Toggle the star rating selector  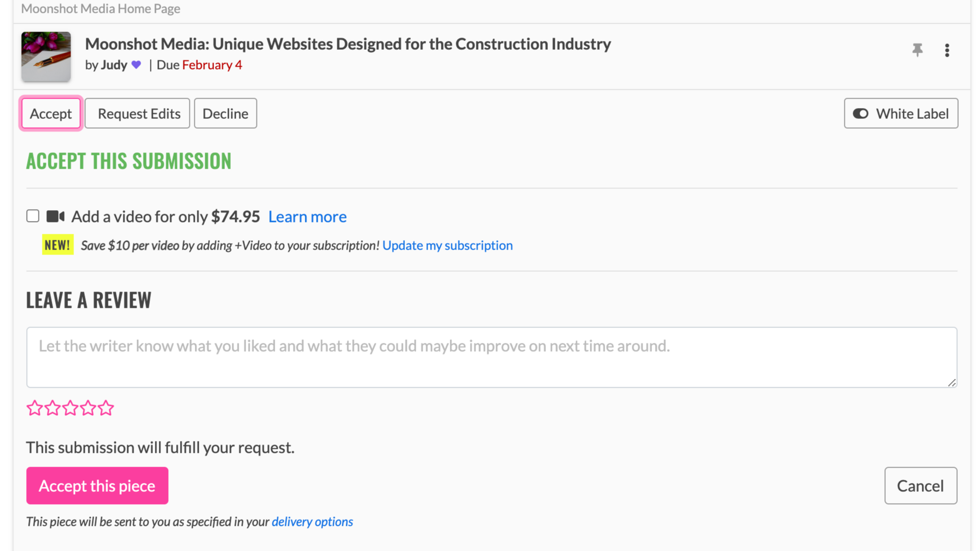(70, 408)
